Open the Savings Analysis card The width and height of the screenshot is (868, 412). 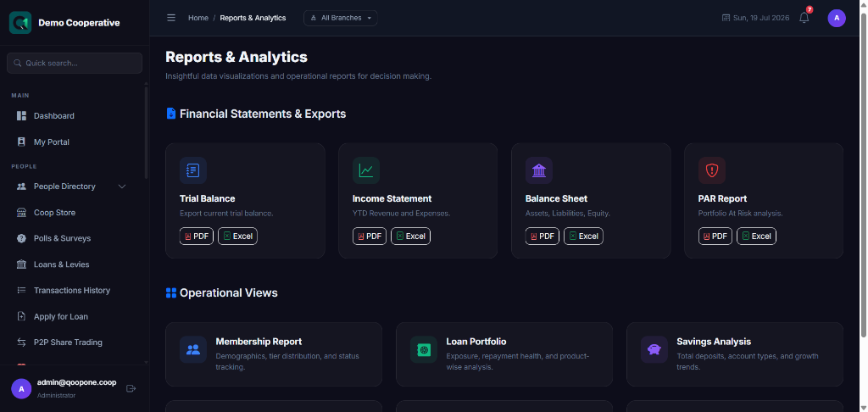[x=735, y=354]
